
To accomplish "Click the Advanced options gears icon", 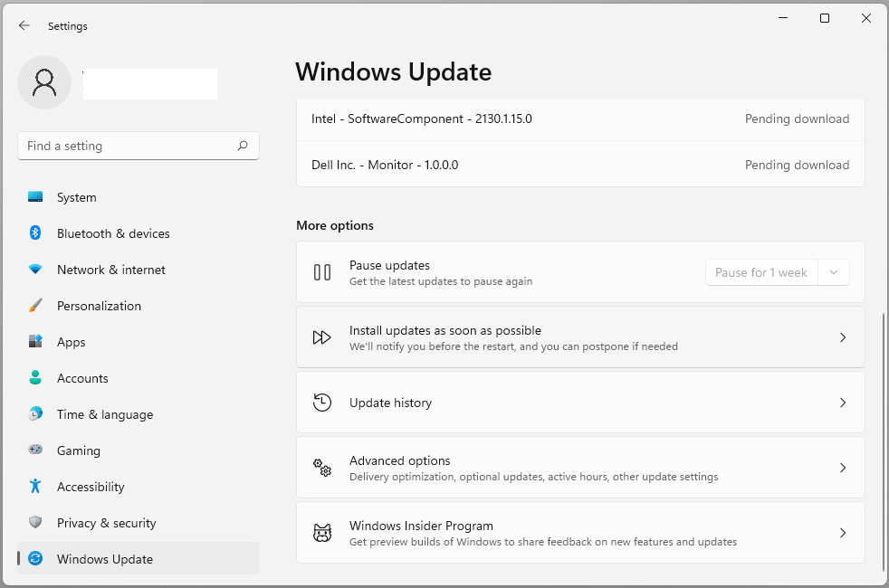I will [x=322, y=468].
